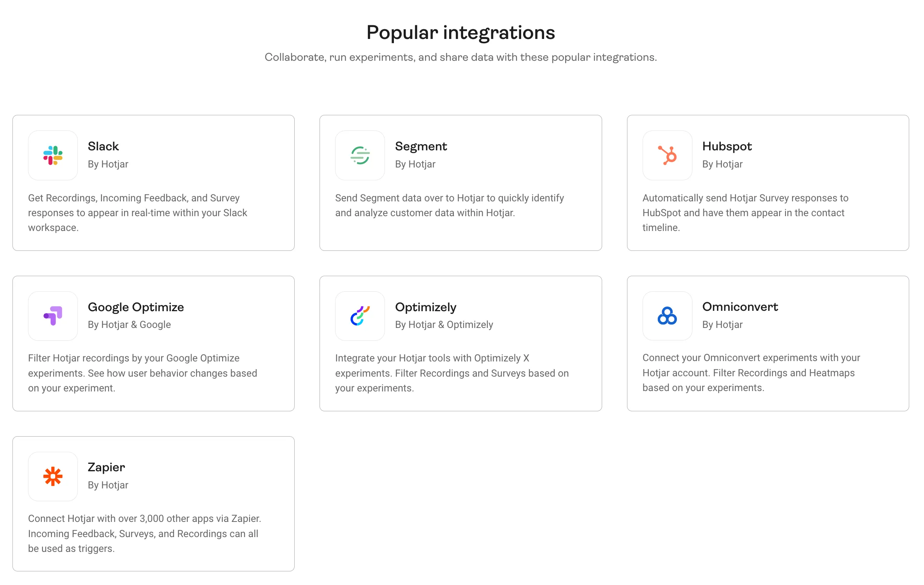Open the Zapier heading
924x585 pixels.
pos(106,467)
